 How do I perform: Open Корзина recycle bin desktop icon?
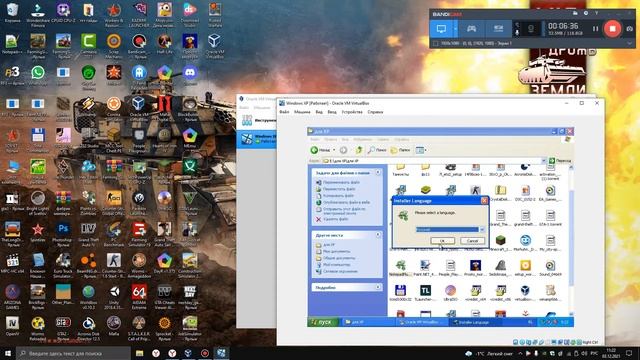tap(12, 13)
